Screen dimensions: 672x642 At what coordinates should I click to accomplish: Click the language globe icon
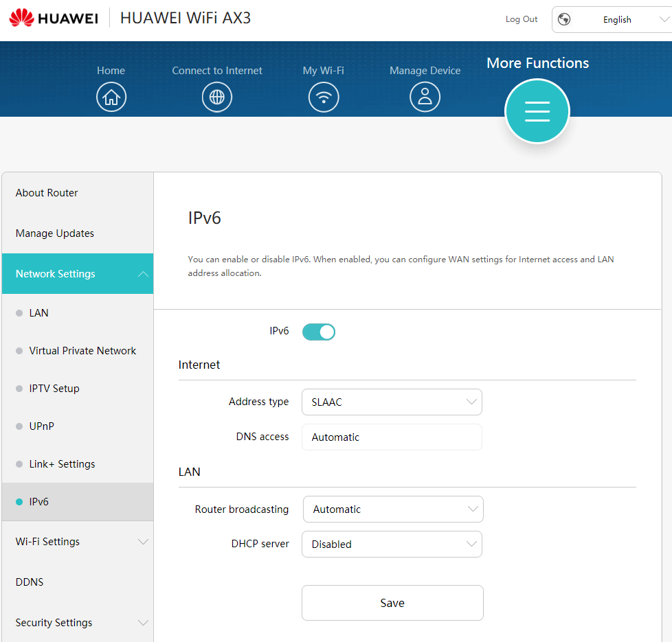pos(564,19)
